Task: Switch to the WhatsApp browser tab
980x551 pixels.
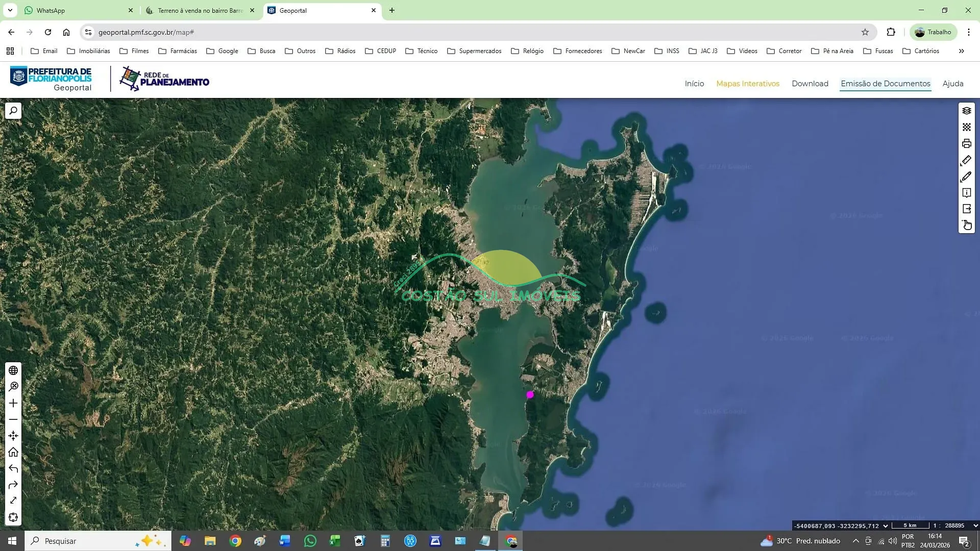Action: (x=79, y=10)
